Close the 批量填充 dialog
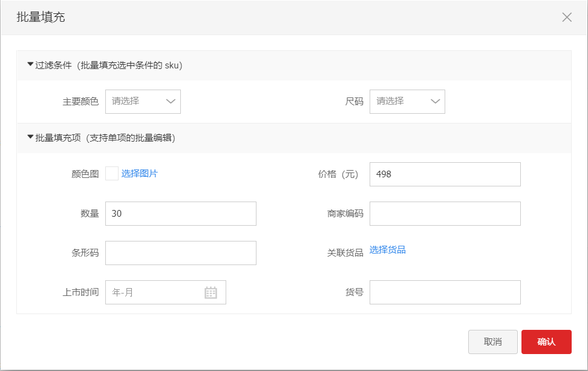 567,18
